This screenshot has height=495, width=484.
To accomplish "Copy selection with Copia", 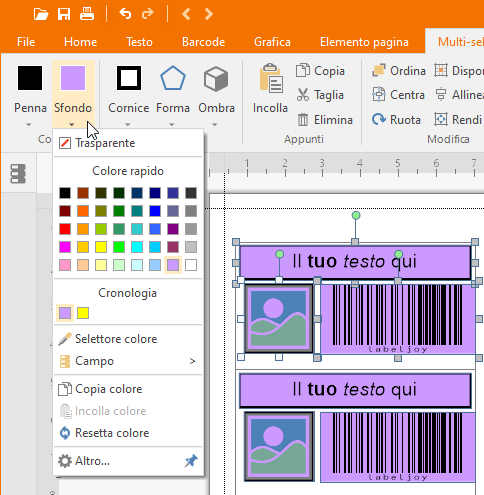I will tap(320, 71).
